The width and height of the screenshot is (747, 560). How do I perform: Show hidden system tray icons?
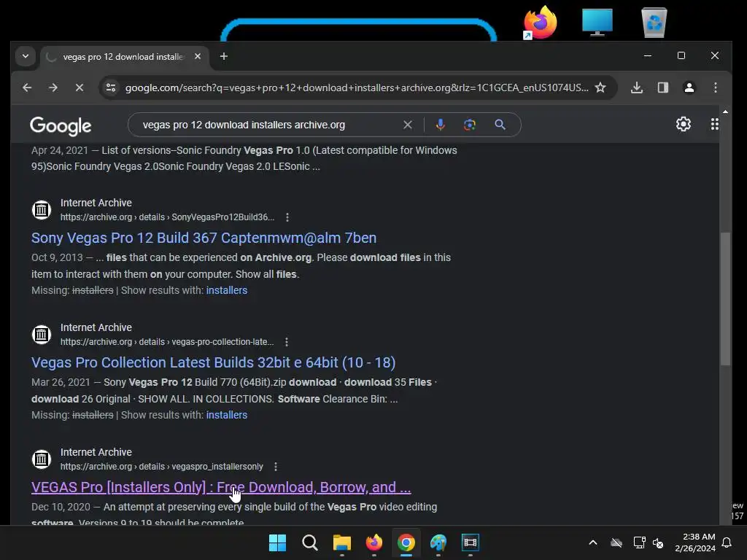(593, 542)
